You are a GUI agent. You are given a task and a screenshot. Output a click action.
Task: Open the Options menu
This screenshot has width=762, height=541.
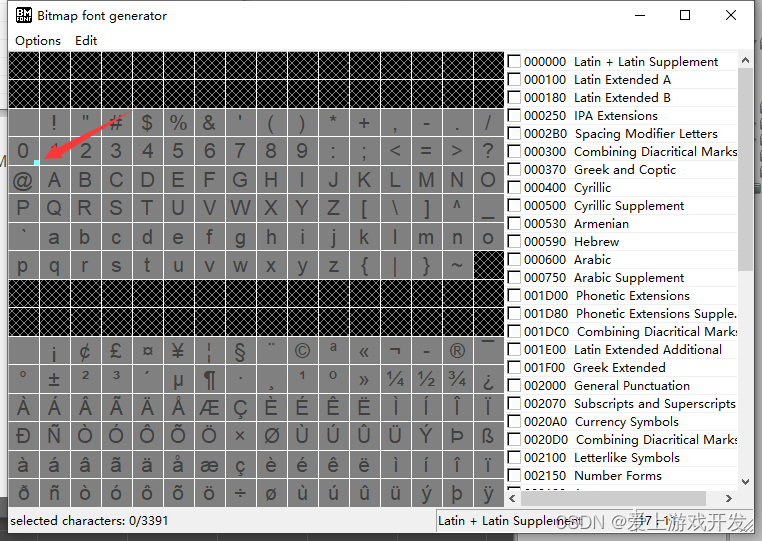point(38,41)
